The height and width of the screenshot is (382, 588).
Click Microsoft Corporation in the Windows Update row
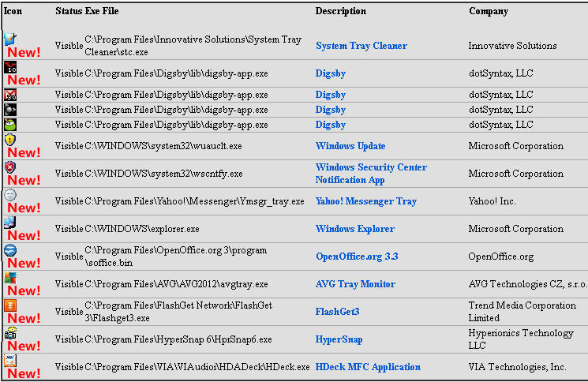click(x=516, y=146)
